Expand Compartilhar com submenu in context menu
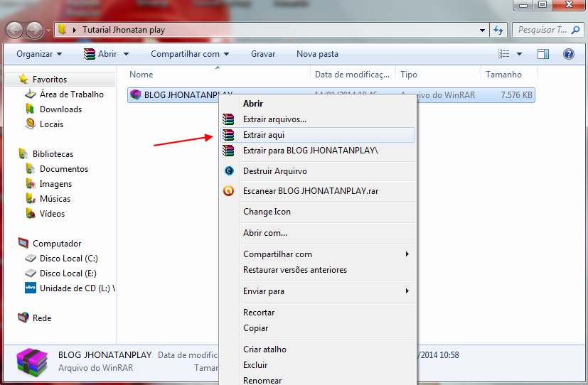588x385 pixels. click(x=318, y=254)
